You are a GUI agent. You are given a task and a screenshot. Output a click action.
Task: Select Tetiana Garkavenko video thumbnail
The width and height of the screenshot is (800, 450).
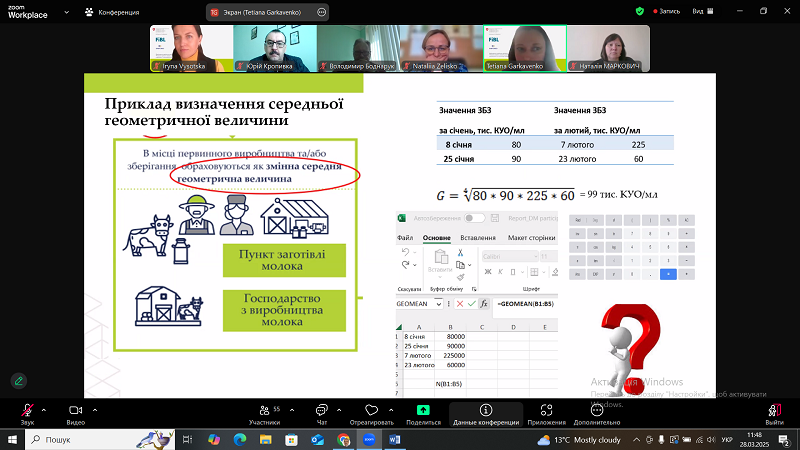525,48
